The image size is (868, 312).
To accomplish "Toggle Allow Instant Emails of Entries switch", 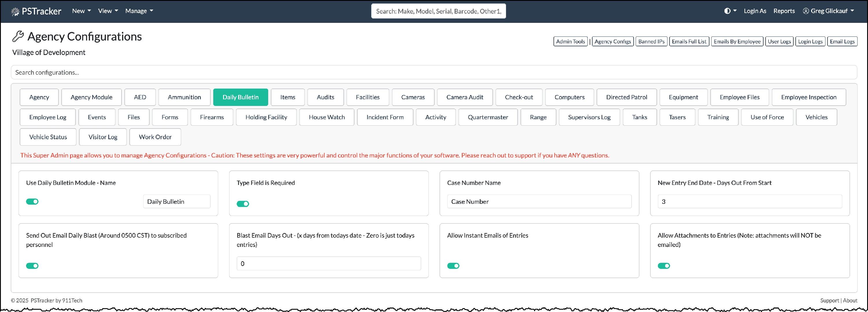I will [454, 266].
